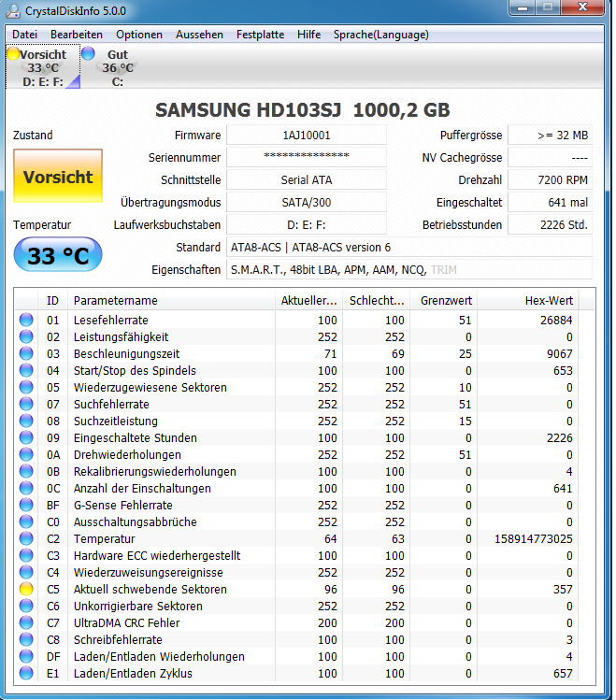Viewport: 616px width, 700px height.
Task: Click the status icon for Laden/Entladen Zyklus
Action: tap(26, 673)
